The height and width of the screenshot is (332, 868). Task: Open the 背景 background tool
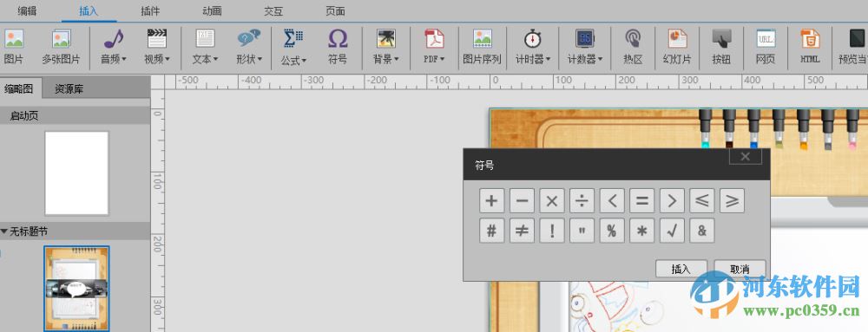[386, 47]
